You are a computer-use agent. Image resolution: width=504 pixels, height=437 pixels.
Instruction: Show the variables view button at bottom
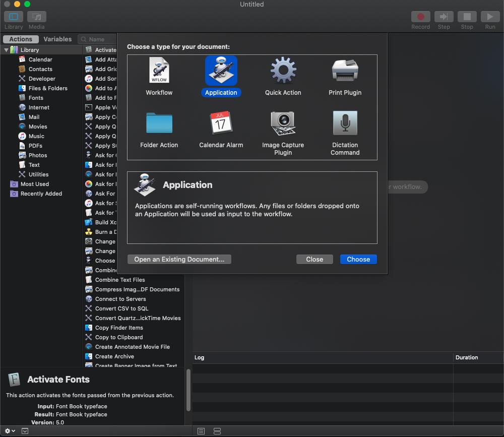[x=217, y=431]
